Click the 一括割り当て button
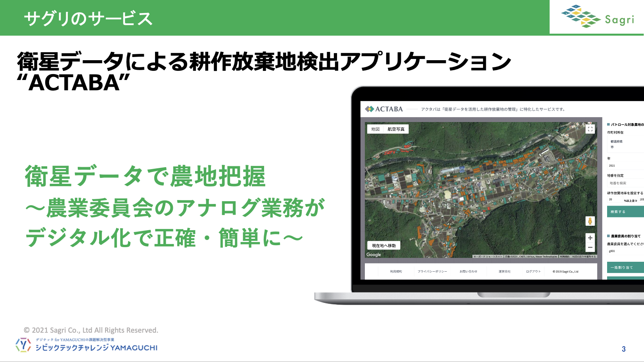644x362 pixels. click(x=625, y=267)
